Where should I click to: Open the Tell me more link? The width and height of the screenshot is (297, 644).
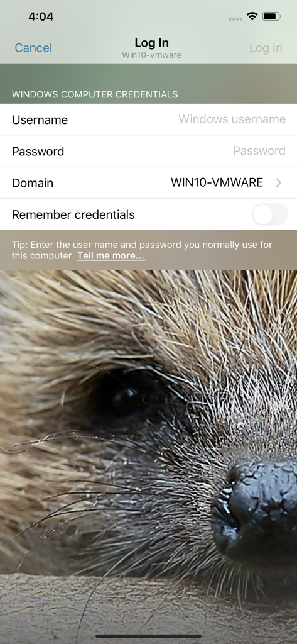tap(111, 256)
